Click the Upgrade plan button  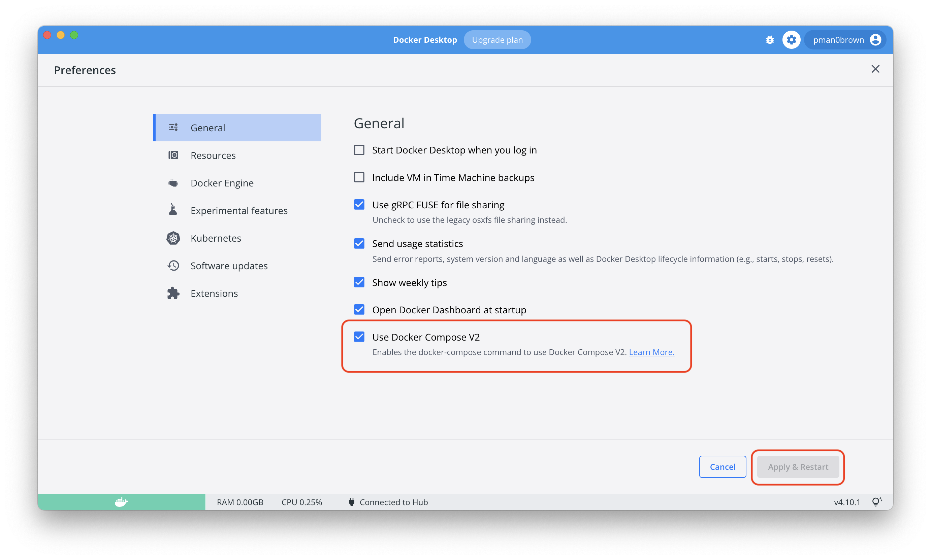pyautogui.click(x=497, y=40)
